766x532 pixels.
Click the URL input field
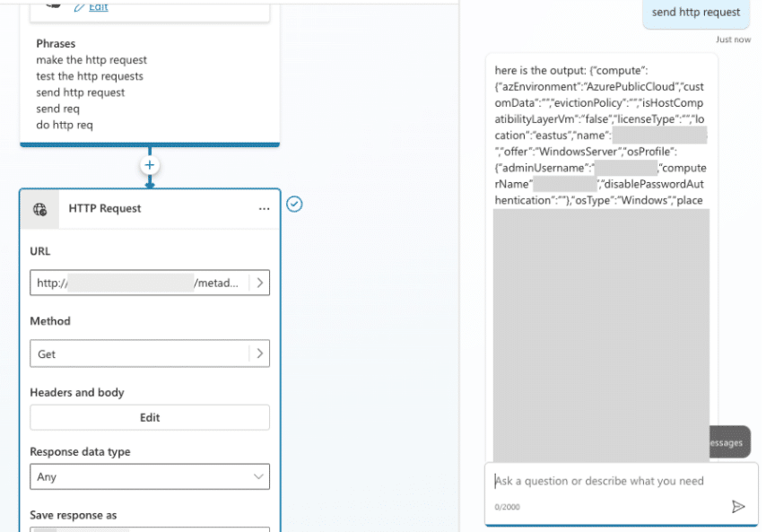[x=150, y=283]
